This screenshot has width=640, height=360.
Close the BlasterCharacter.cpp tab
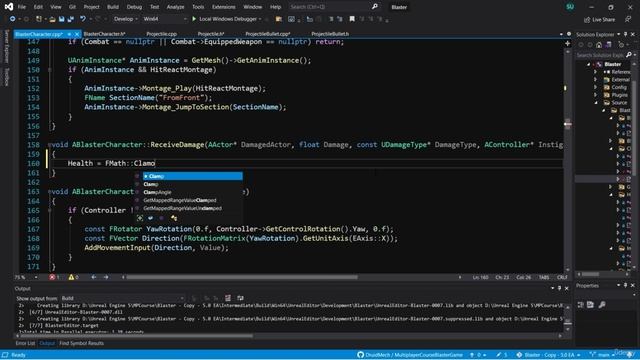coord(77,34)
